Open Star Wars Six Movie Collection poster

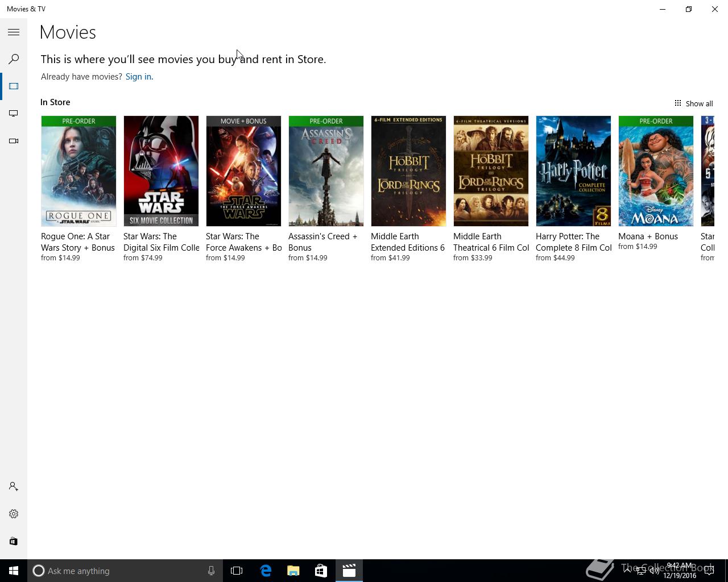[161, 171]
